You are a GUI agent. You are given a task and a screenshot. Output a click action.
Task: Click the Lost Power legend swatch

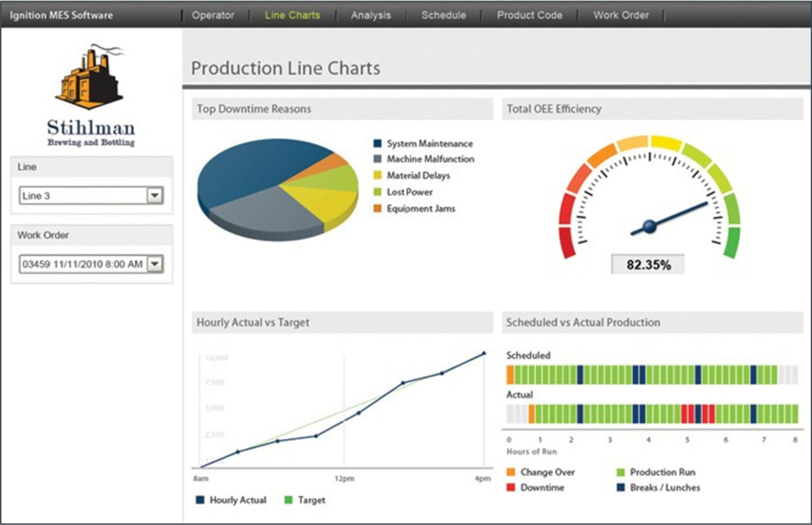(x=378, y=192)
